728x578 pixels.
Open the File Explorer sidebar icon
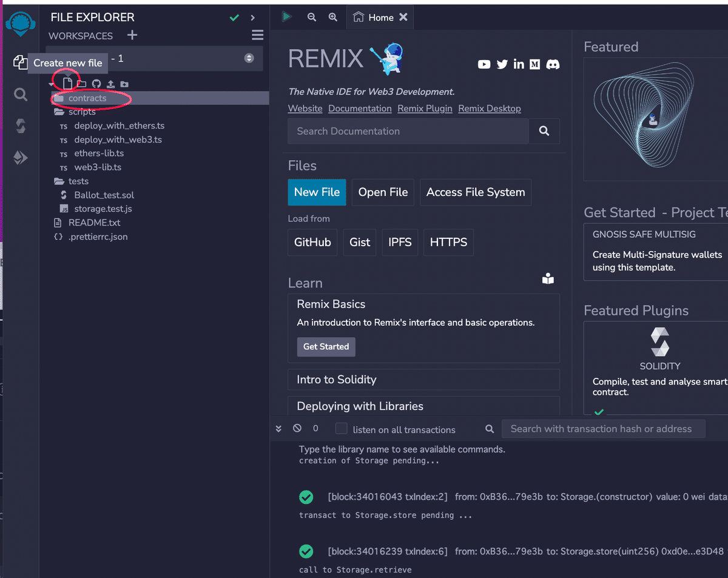(20, 62)
